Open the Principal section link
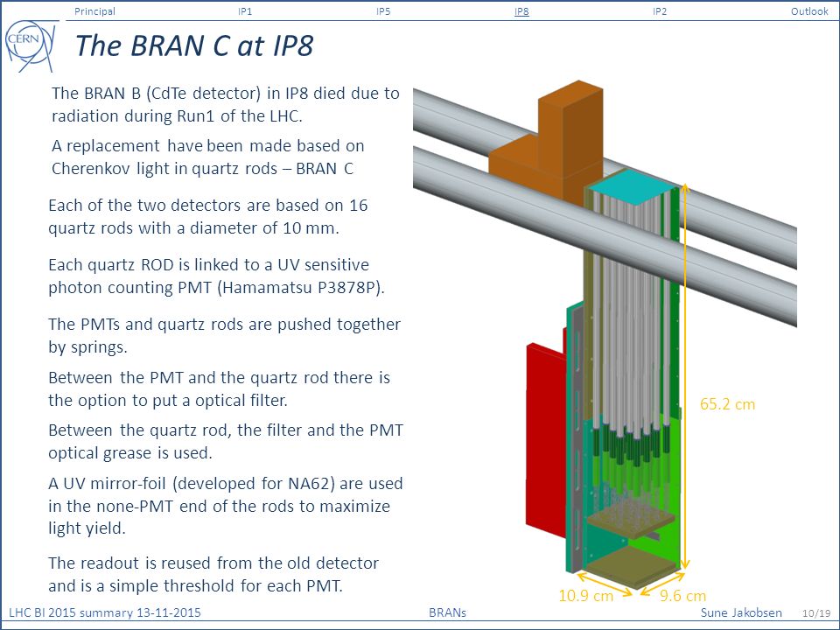 coord(94,11)
